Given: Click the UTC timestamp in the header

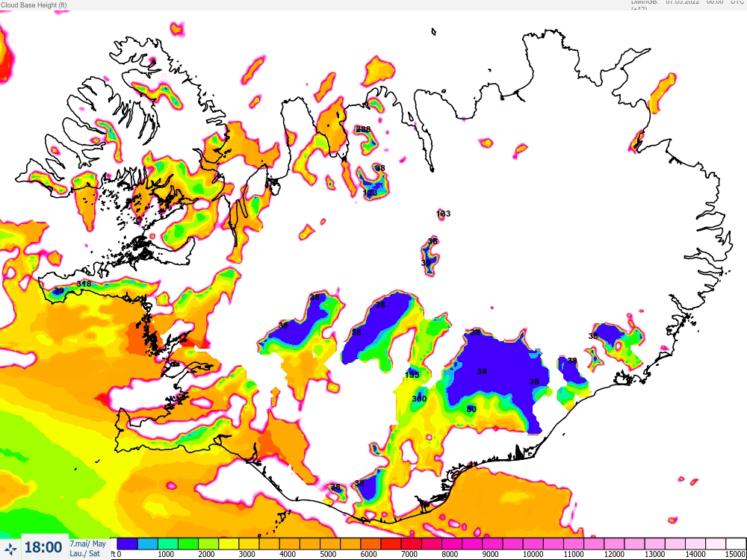Looking at the screenshot, I should click(689, 3).
